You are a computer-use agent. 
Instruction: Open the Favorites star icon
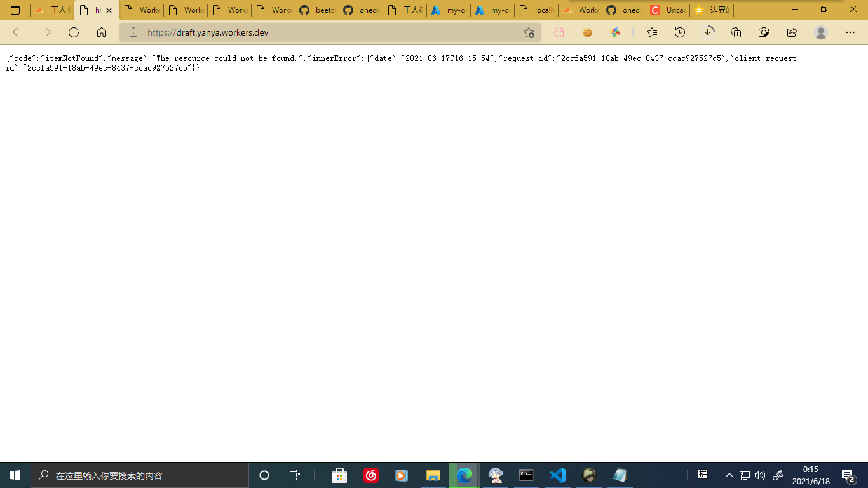pyautogui.click(x=653, y=32)
